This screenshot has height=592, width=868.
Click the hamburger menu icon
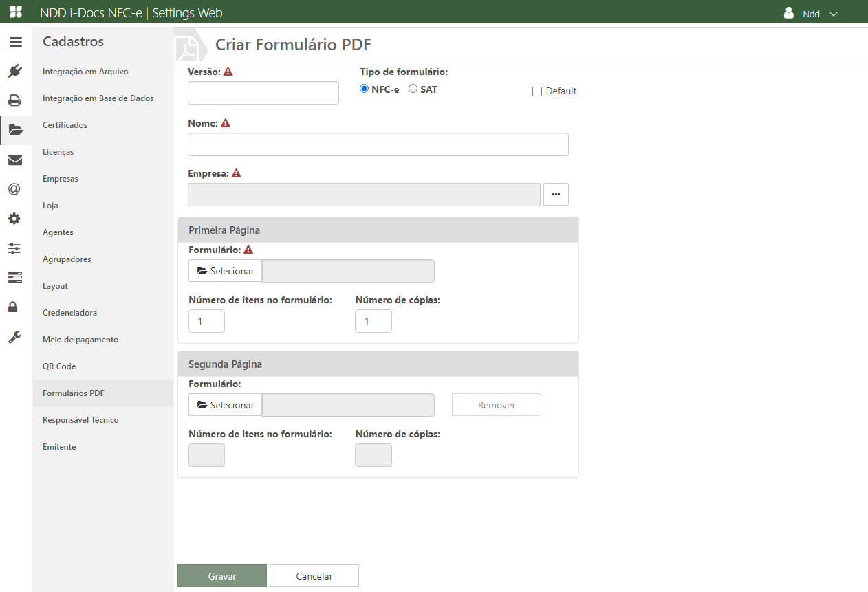pyautogui.click(x=15, y=42)
